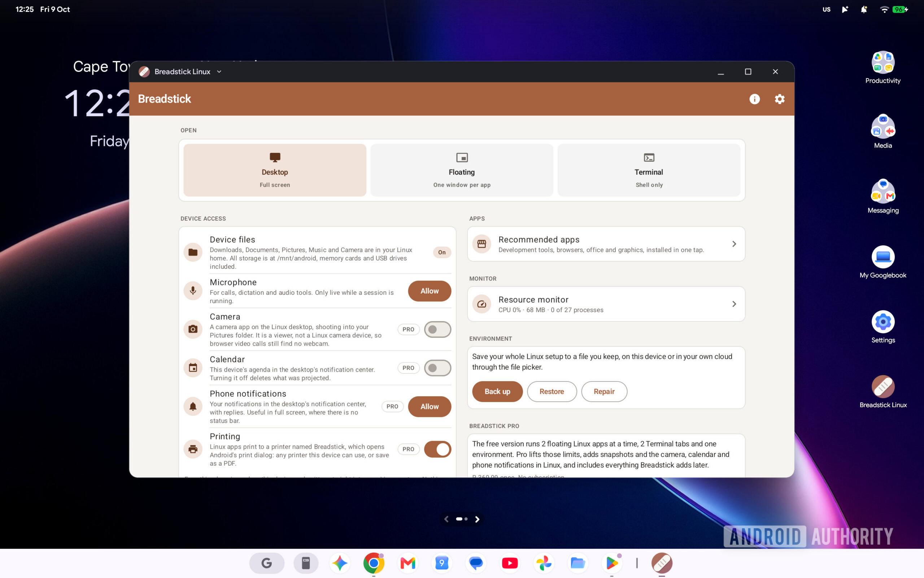Enable the Camera toggle
Screen dimensions: 924x578
(437, 329)
